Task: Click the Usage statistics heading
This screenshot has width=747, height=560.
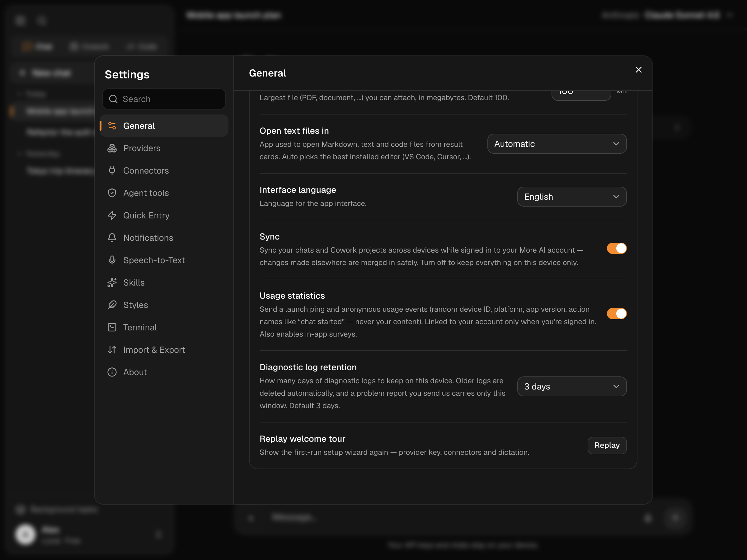Action: pyautogui.click(x=292, y=296)
